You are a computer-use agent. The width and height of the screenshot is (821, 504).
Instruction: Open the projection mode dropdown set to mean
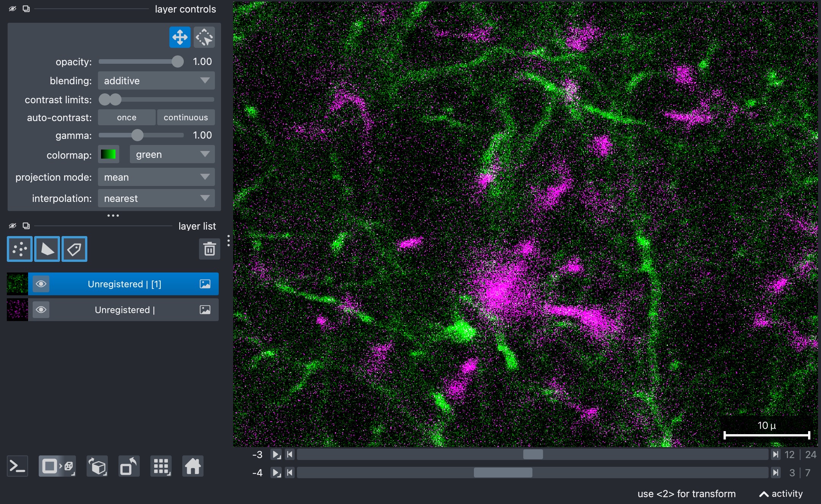(x=156, y=177)
